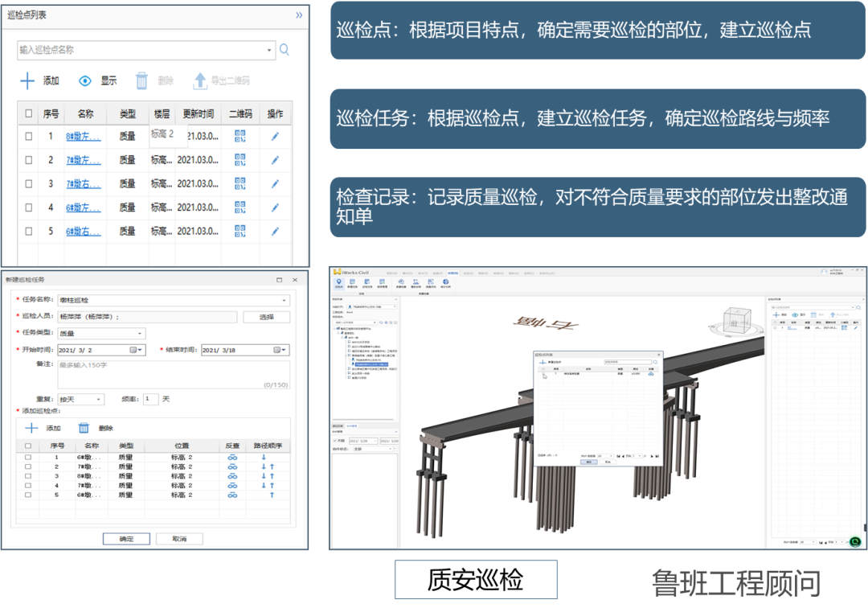Open QR code for row 2 巡检点

point(240,160)
